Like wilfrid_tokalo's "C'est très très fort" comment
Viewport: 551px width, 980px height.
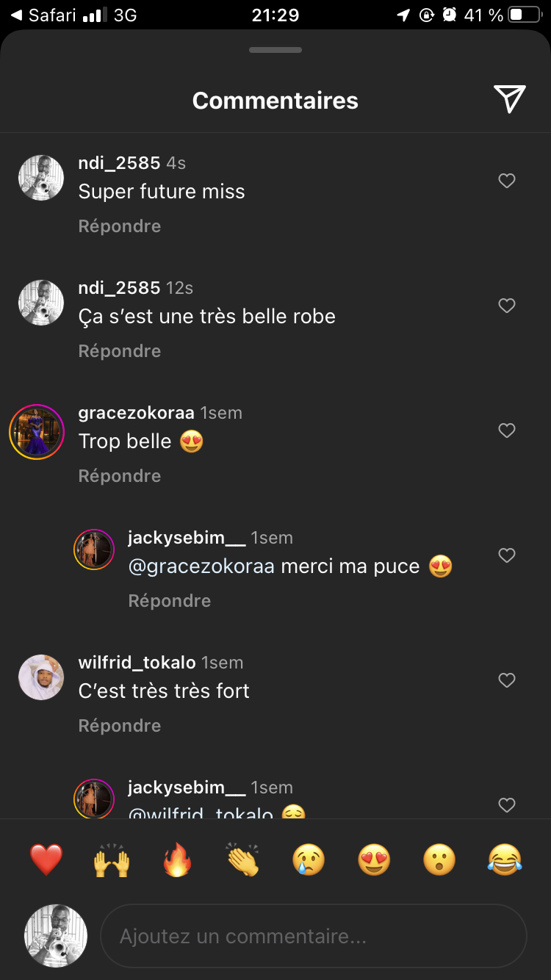pyautogui.click(x=507, y=680)
